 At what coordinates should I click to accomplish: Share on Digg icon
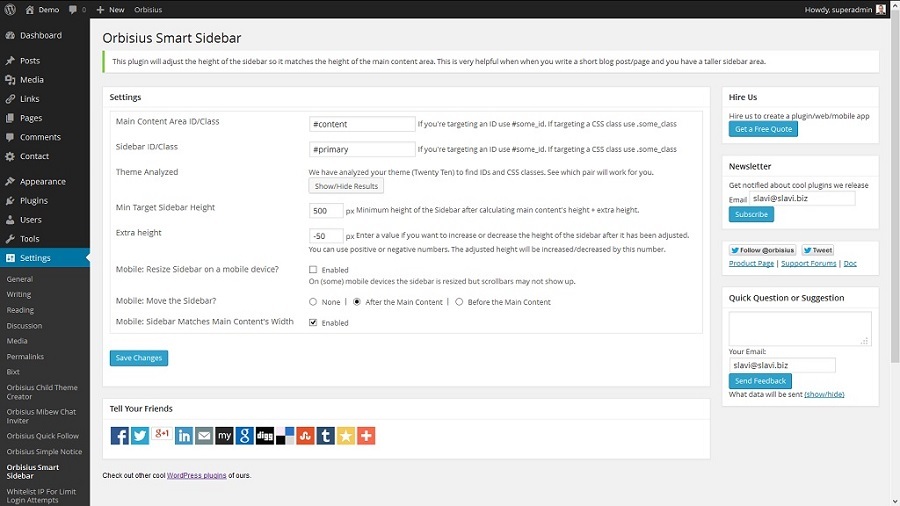[265, 435]
